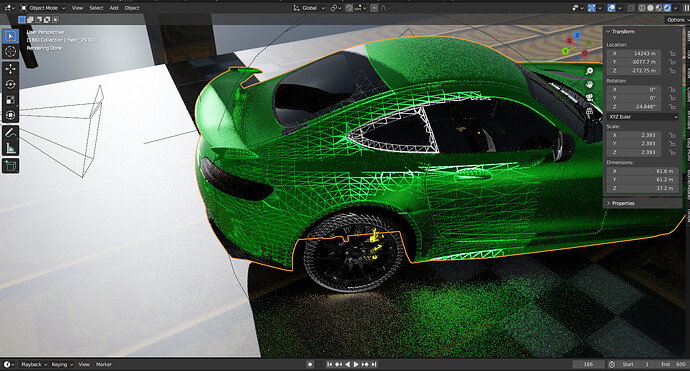Open the overlays options dropdown arrow

[620, 8]
